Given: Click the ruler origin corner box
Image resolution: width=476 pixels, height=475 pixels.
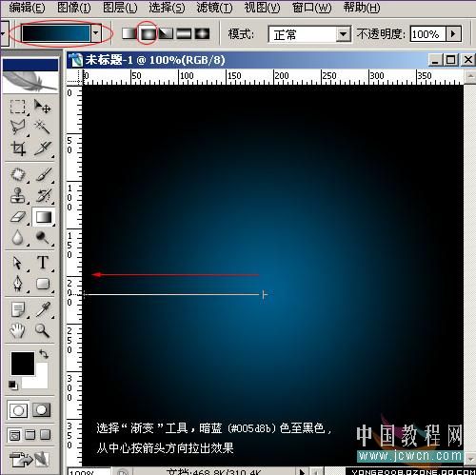Looking at the screenshot, I should click(74, 77).
